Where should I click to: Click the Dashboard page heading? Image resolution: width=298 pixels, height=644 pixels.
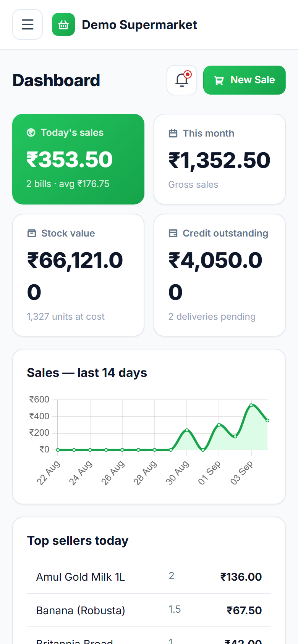coord(56,80)
